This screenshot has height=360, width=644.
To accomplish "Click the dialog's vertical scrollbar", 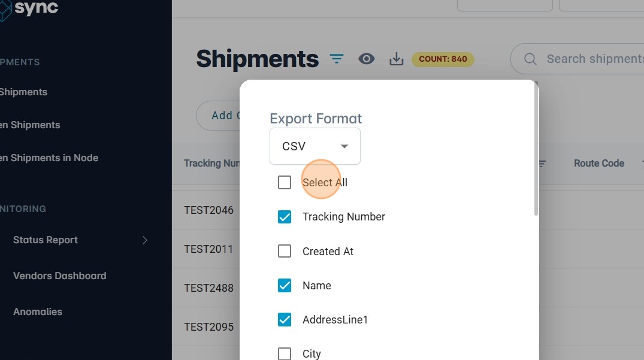I will coord(536,150).
